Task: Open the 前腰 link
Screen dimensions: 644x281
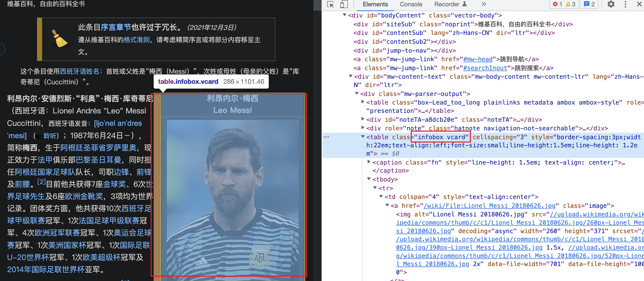Action: pyautogui.click(x=22, y=184)
